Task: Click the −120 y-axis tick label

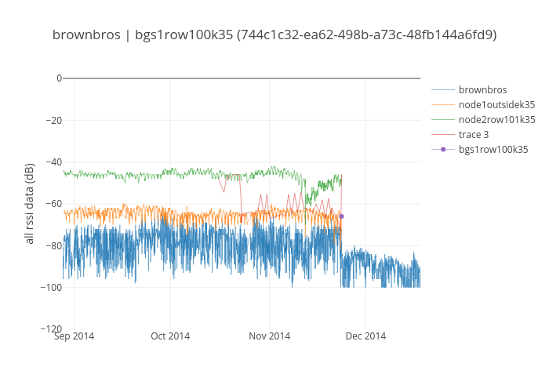Action: tap(48, 329)
